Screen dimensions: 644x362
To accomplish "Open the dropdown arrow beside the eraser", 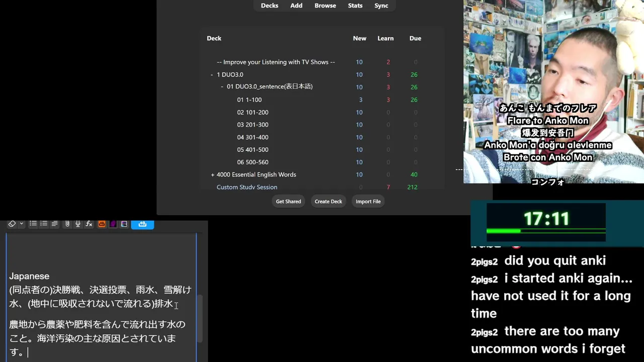I will point(21,224).
